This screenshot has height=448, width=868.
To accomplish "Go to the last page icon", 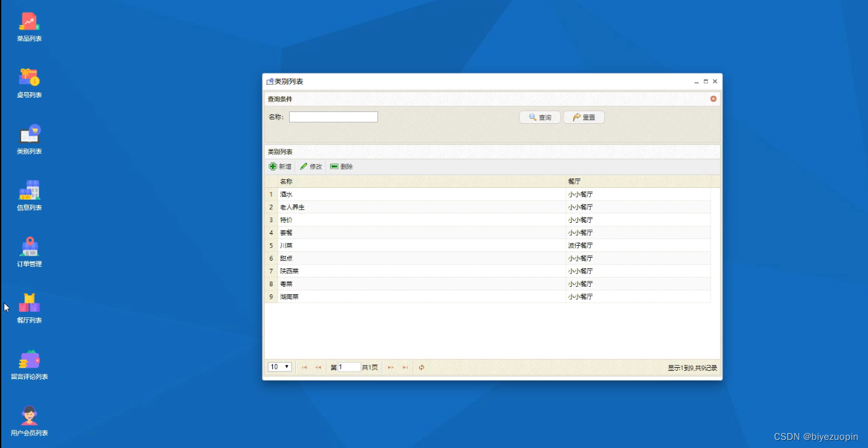I will click(405, 367).
